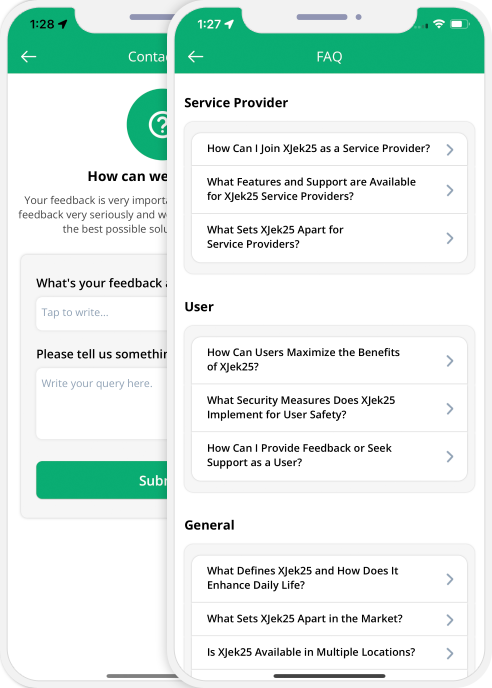Open chevron for Multiple Locations question
Viewport: 492px width, 688px height.
450,653
